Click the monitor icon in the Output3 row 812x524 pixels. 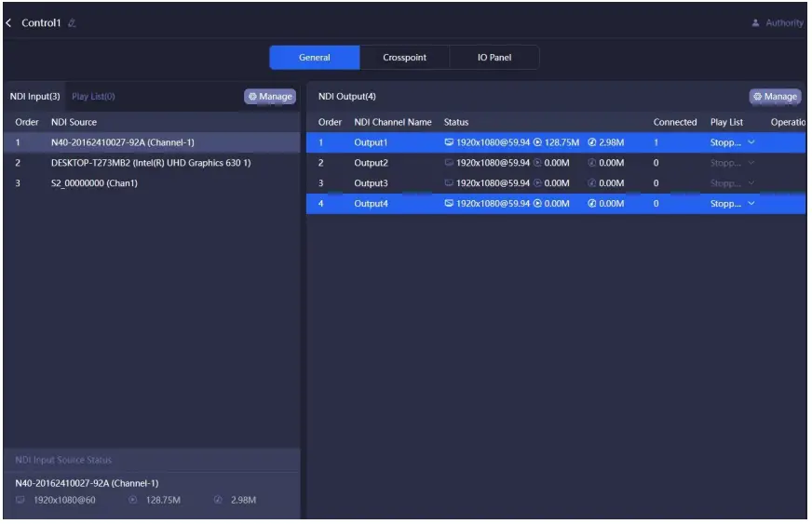pyautogui.click(x=449, y=182)
